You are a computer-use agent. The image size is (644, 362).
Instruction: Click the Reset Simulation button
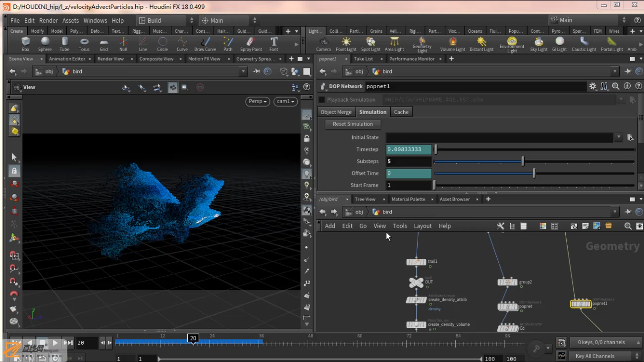click(x=353, y=124)
